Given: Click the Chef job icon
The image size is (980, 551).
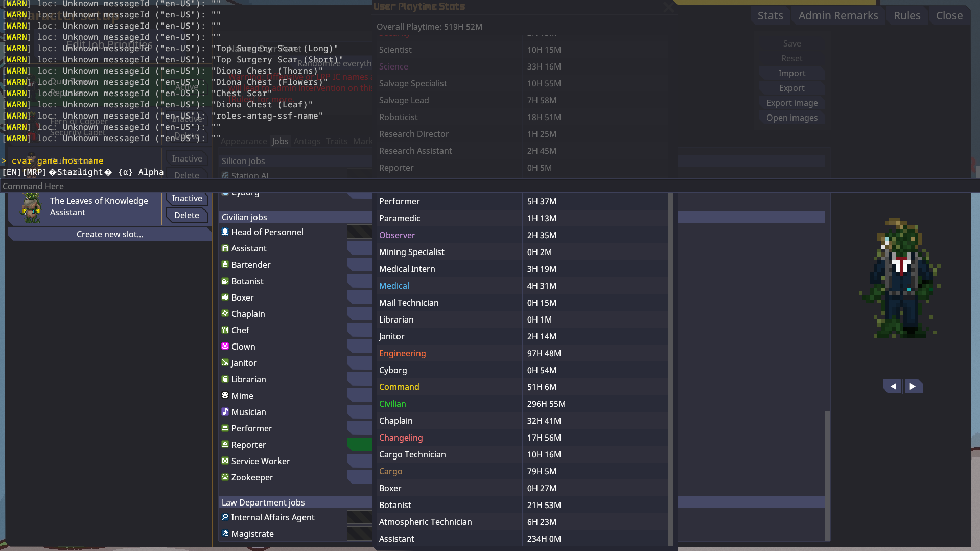Looking at the screenshot, I should [x=224, y=330].
